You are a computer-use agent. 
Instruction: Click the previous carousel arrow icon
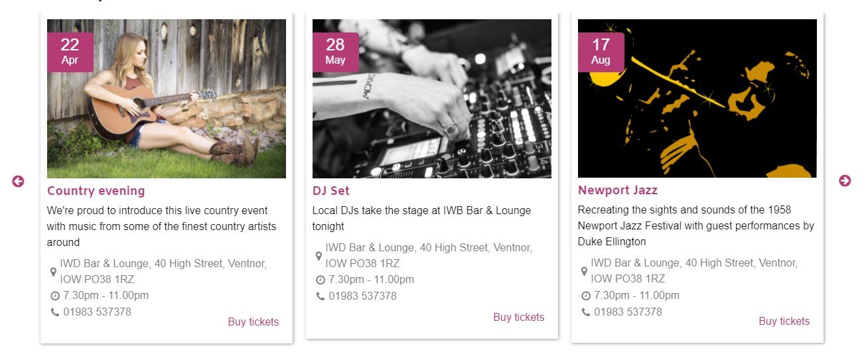coord(18,181)
